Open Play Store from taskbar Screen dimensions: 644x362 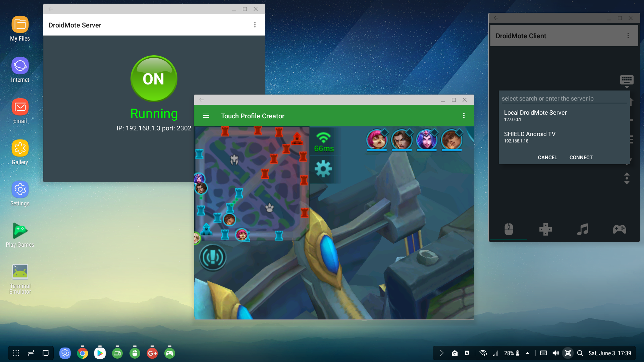click(x=100, y=353)
